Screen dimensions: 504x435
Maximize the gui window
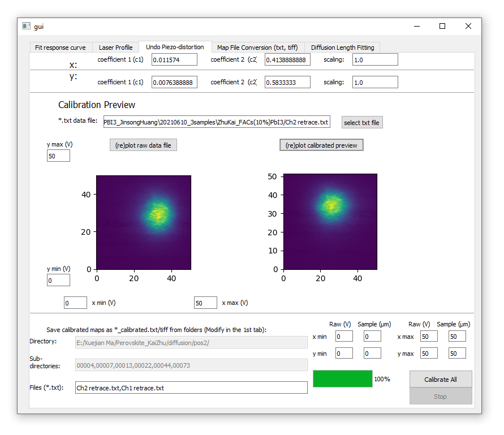(442, 26)
